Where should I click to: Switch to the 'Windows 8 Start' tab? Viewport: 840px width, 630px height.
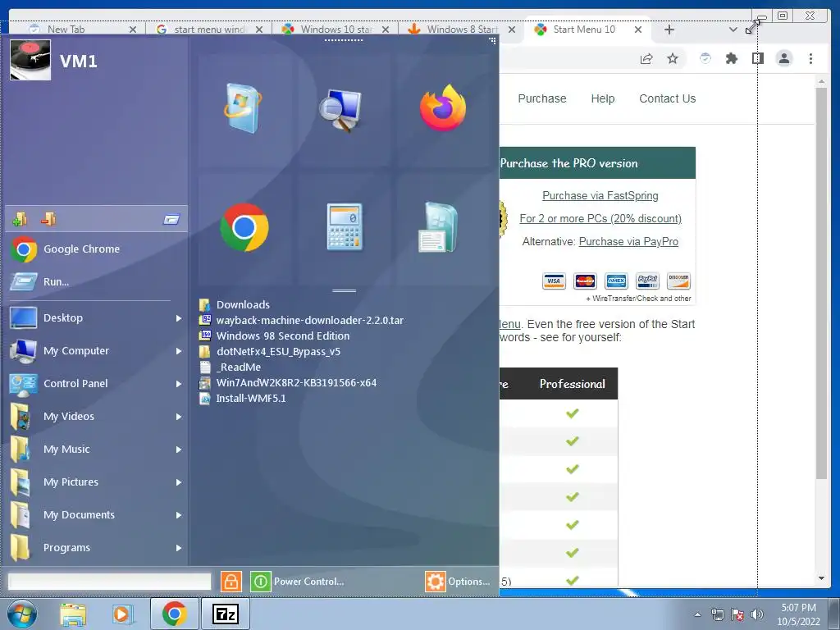pyautogui.click(x=463, y=30)
